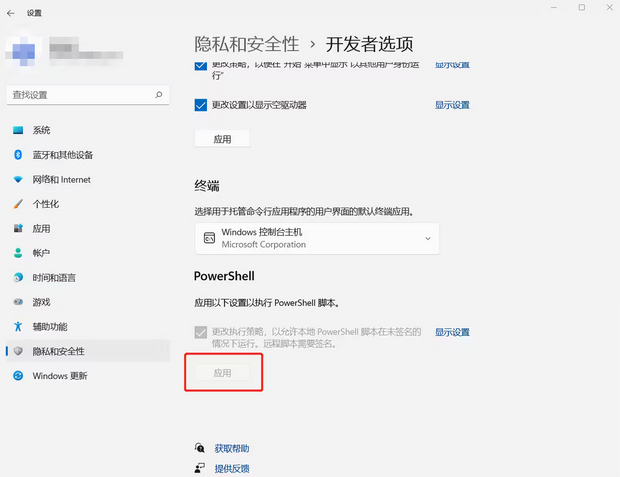Open the paintbrush icon for 个性化
620x477 pixels.
point(18,204)
